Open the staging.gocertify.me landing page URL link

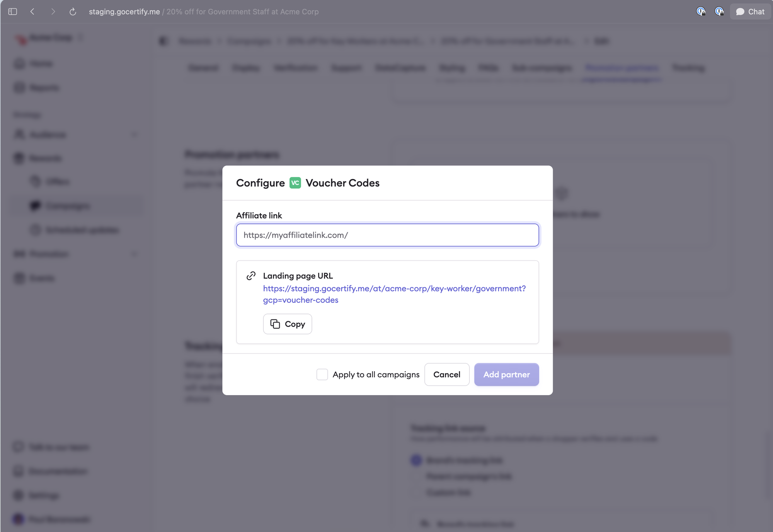point(394,294)
